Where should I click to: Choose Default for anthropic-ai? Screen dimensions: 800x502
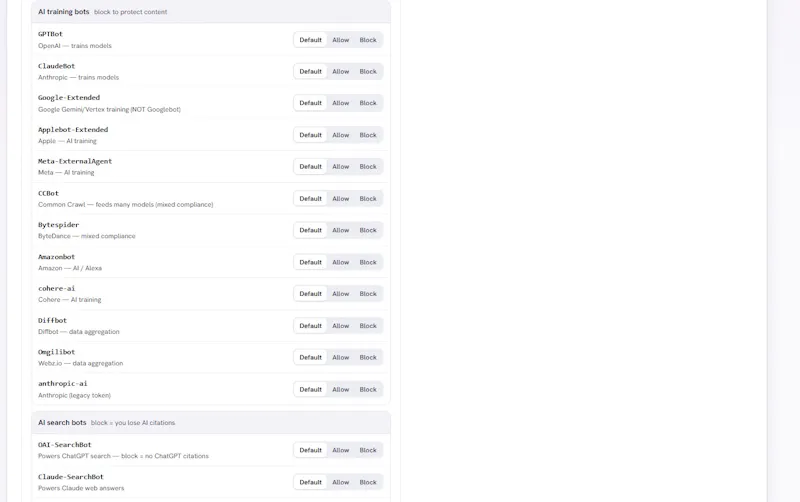point(310,389)
